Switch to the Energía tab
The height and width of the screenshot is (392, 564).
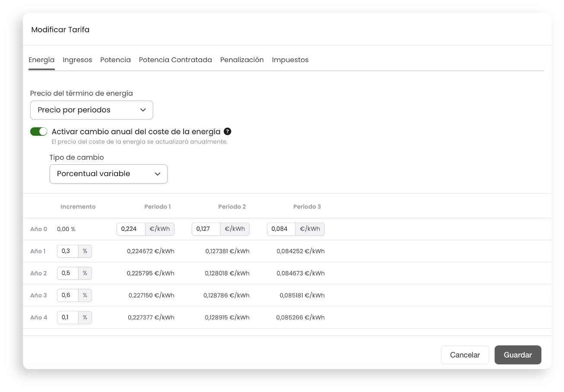(41, 60)
